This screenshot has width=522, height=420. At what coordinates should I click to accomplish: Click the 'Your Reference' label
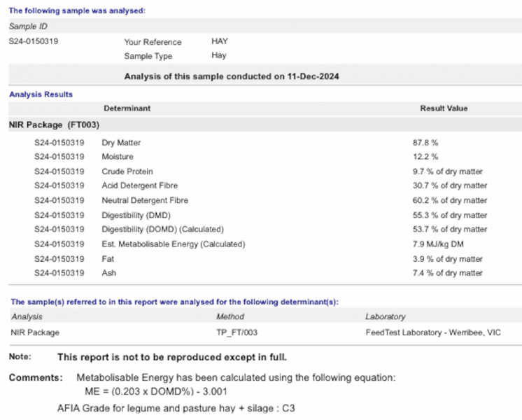[x=153, y=42]
